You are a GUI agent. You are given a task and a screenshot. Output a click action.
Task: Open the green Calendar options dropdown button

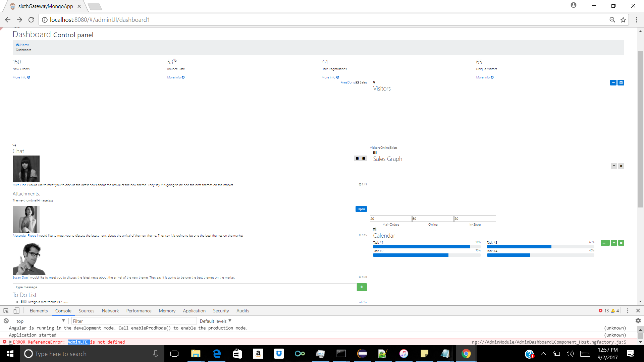point(605,243)
